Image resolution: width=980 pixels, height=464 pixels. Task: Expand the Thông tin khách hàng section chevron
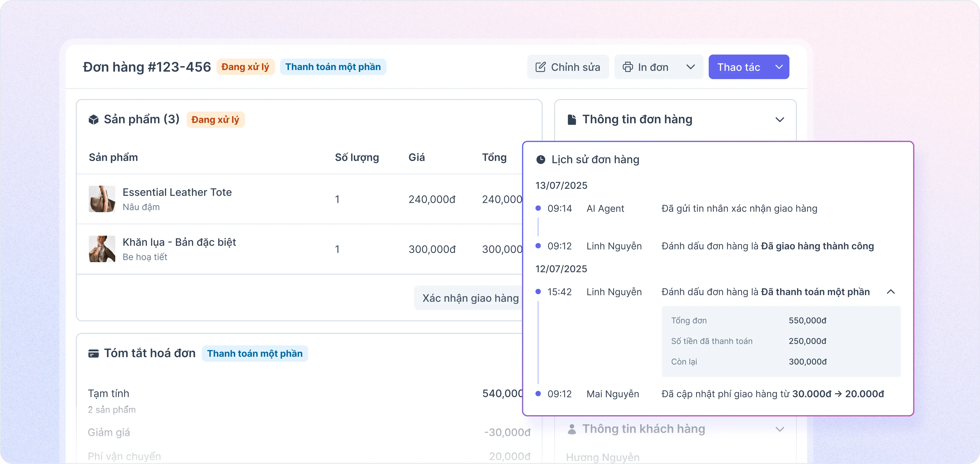tap(779, 429)
